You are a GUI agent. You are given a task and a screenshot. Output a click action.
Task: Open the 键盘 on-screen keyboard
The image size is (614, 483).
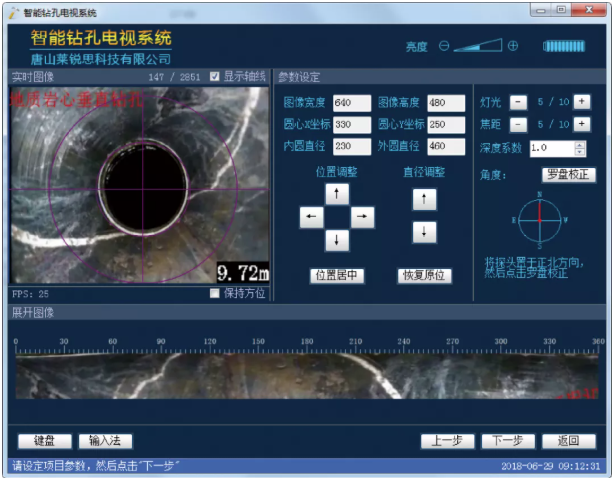tap(43, 441)
